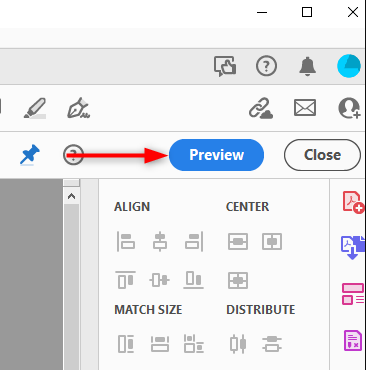Image resolution: width=366 pixels, height=370 pixels.
Task: Click the MATCH SIZE section heading
Action: coord(148,310)
